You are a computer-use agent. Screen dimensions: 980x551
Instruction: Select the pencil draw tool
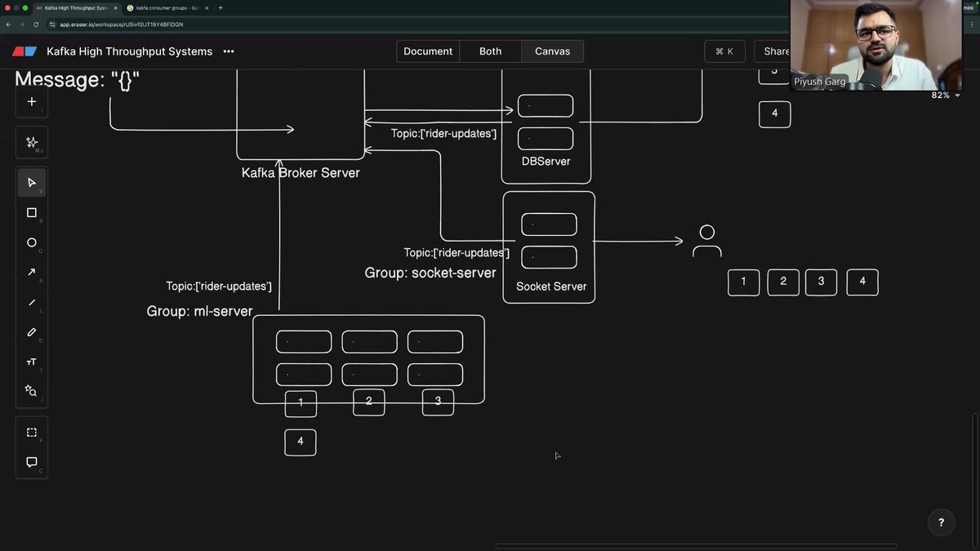pyautogui.click(x=32, y=332)
